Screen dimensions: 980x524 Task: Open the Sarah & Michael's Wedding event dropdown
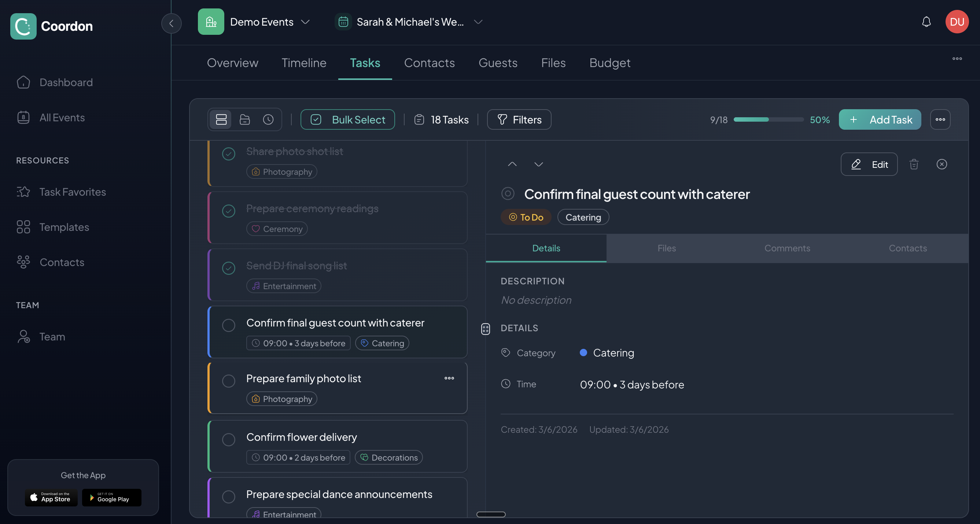pyautogui.click(x=478, y=22)
